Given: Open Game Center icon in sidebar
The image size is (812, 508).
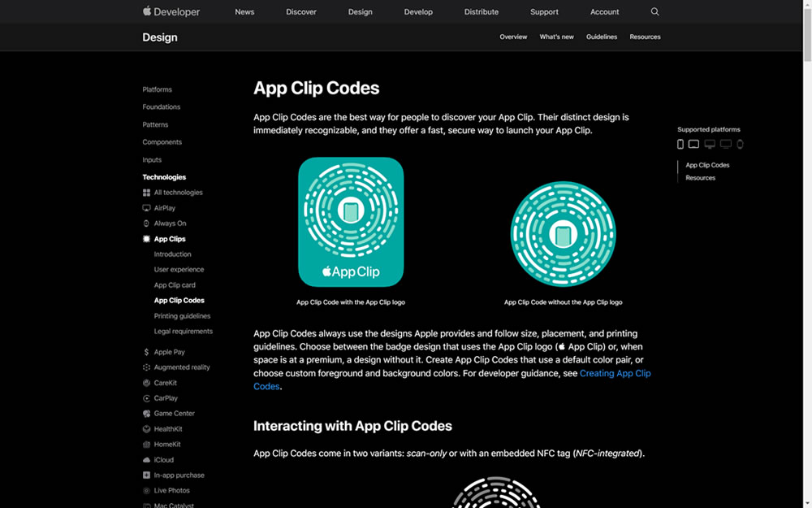Looking at the screenshot, I should (x=146, y=414).
